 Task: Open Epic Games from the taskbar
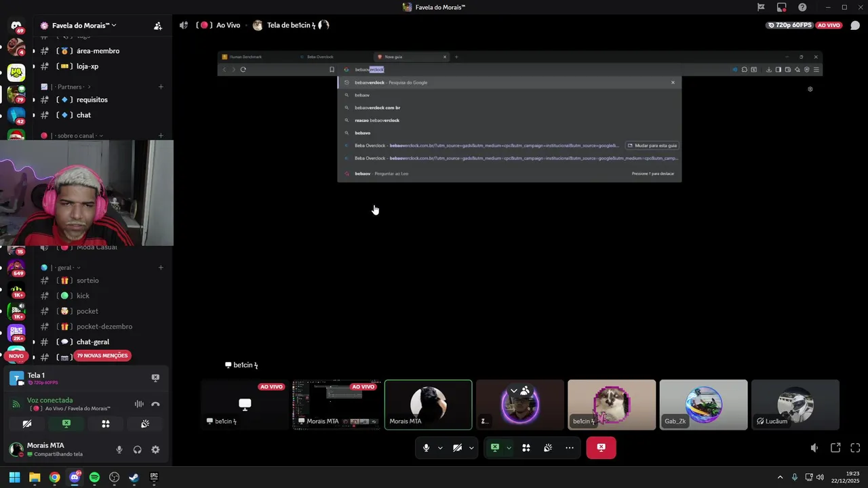pyautogui.click(x=154, y=477)
